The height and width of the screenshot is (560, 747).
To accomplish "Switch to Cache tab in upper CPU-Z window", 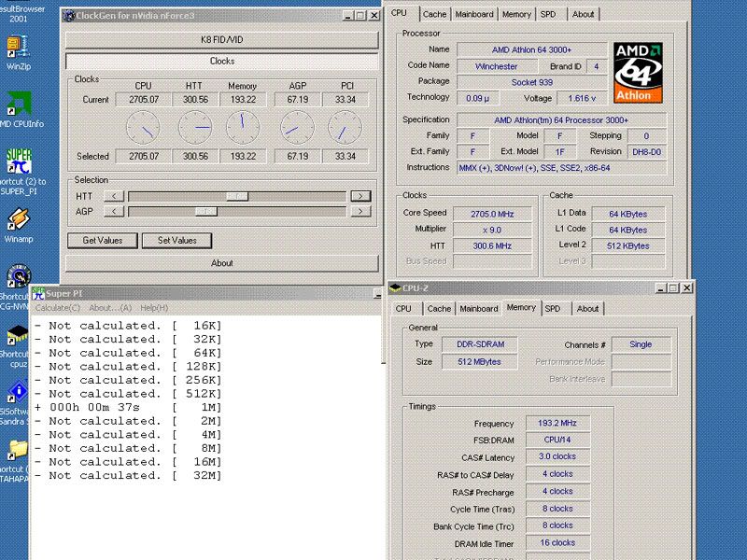I will (434, 14).
